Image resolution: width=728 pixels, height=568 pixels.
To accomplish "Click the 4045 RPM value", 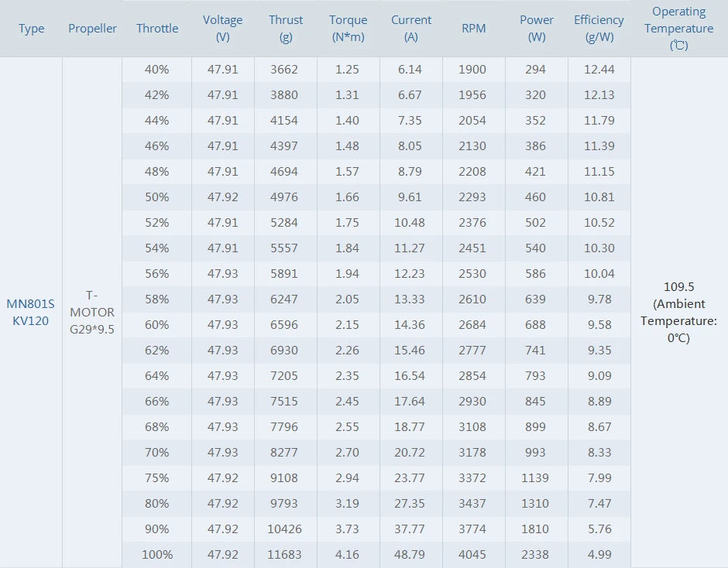I will [x=472, y=555].
